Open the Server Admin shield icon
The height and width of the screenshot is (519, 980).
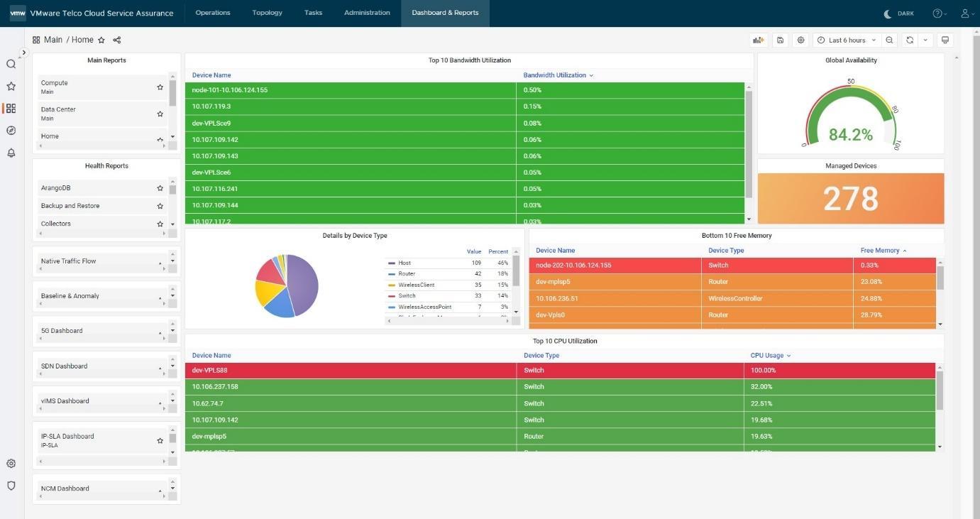click(11, 486)
